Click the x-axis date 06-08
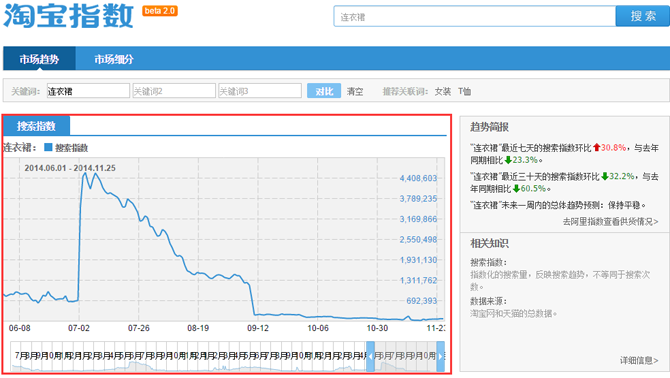 (x=20, y=328)
